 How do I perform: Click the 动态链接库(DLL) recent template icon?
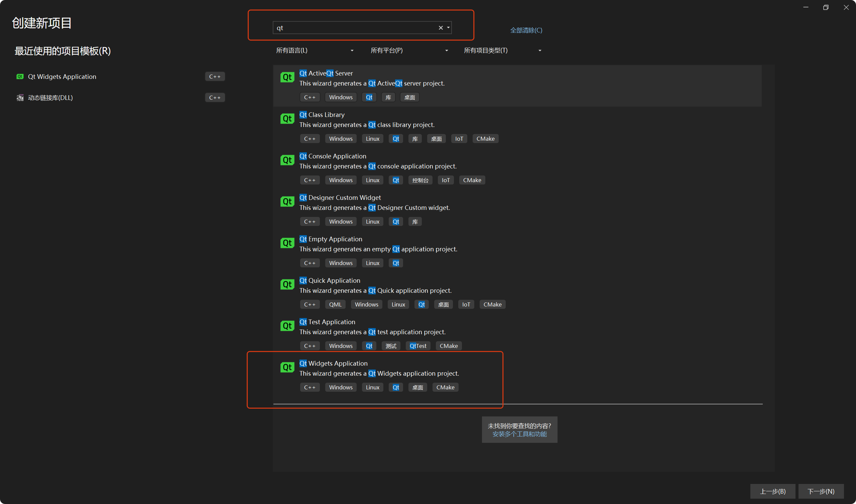tap(20, 98)
